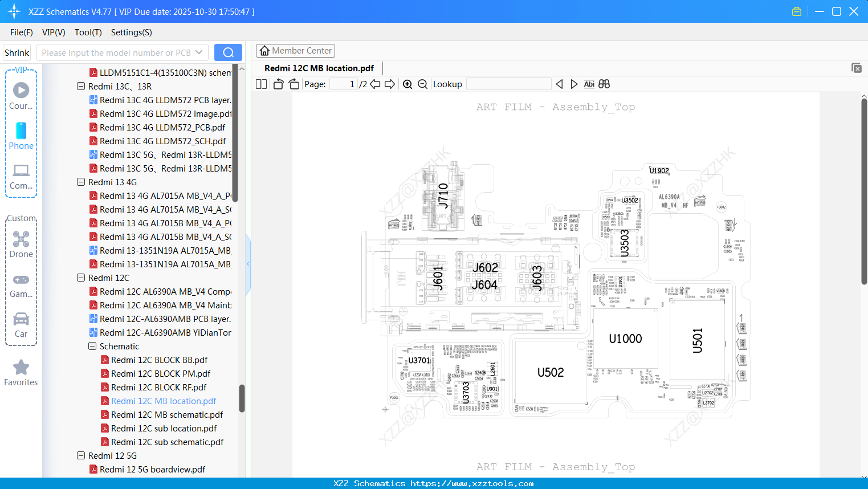Open Redmi 13C 4G LLDM572_PCB.pdf
Screen dimensions: 868x489
coord(162,128)
